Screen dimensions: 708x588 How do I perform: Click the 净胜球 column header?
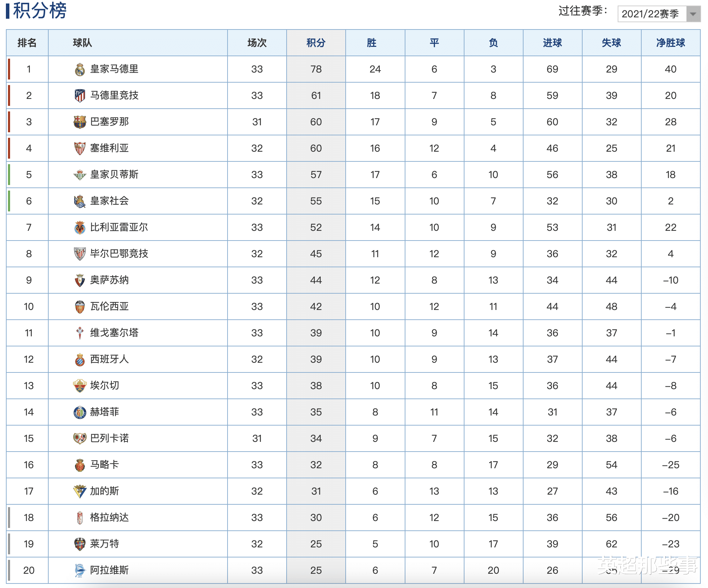tap(670, 43)
